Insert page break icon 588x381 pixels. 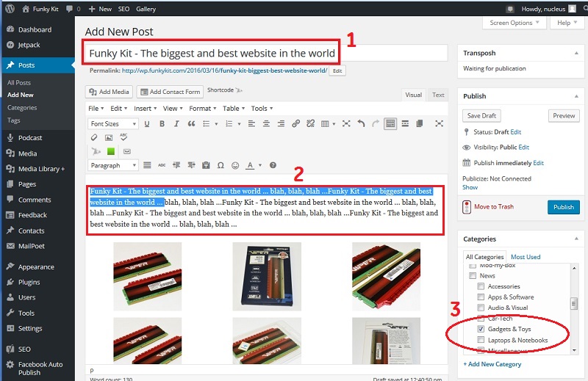[420, 123]
